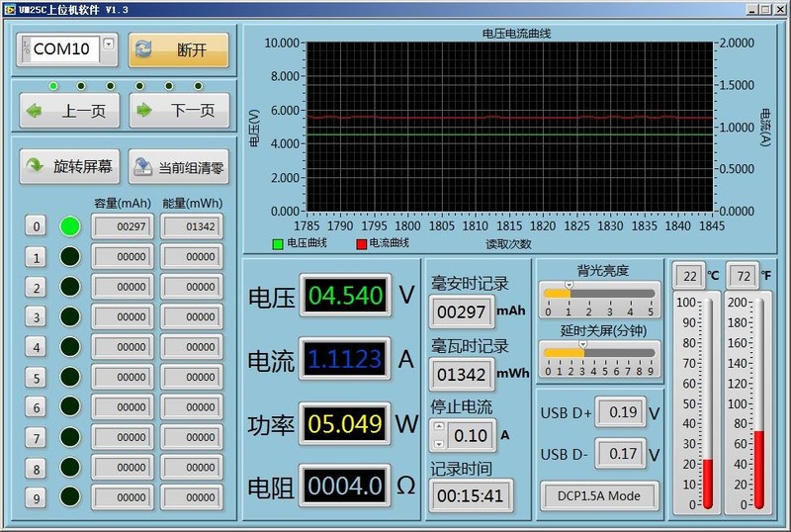The height and width of the screenshot is (532, 791).
Task: Click the stop current value field
Action: coord(473,434)
